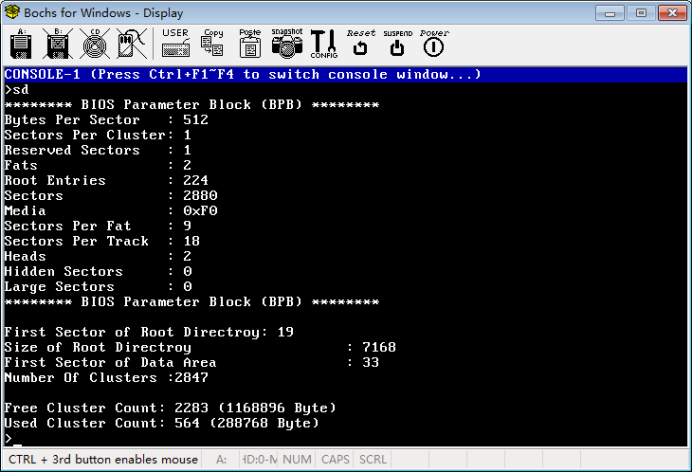Click the Bochs title bar icon
This screenshot has height=473, width=692.
12,12
